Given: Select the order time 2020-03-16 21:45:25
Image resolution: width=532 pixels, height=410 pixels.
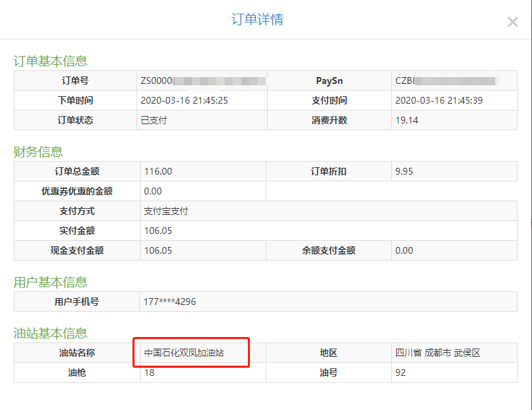Looking at the screenshot, I should click(x=184, y=100).
